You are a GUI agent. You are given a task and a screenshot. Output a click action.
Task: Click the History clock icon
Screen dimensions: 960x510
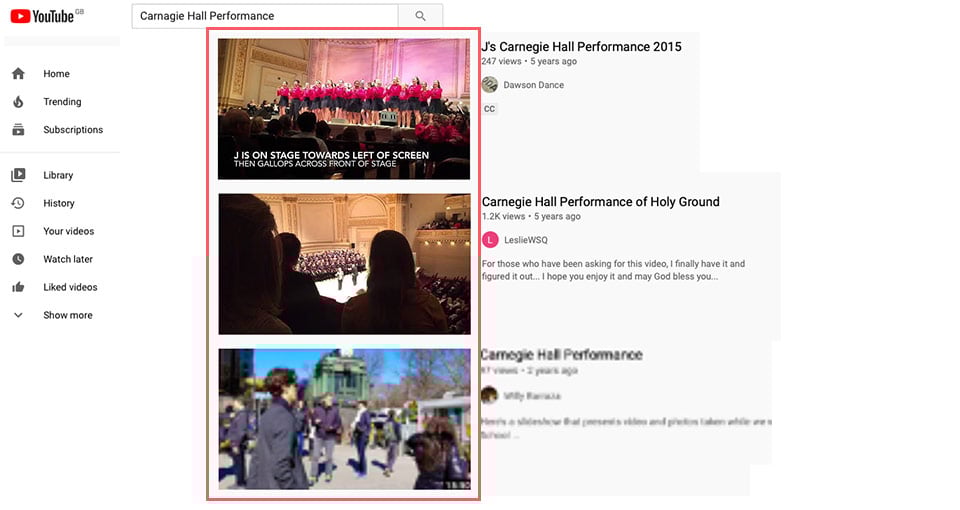point(18,203)
